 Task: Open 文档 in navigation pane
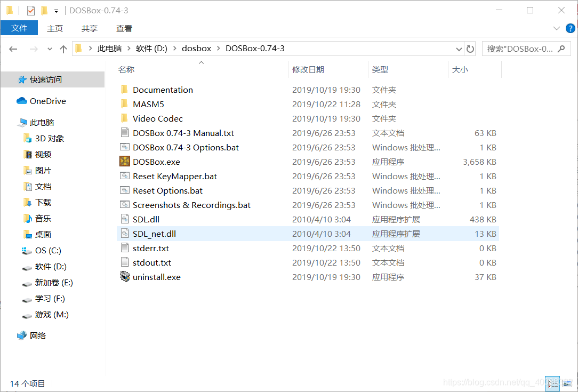tap(43, 186)
